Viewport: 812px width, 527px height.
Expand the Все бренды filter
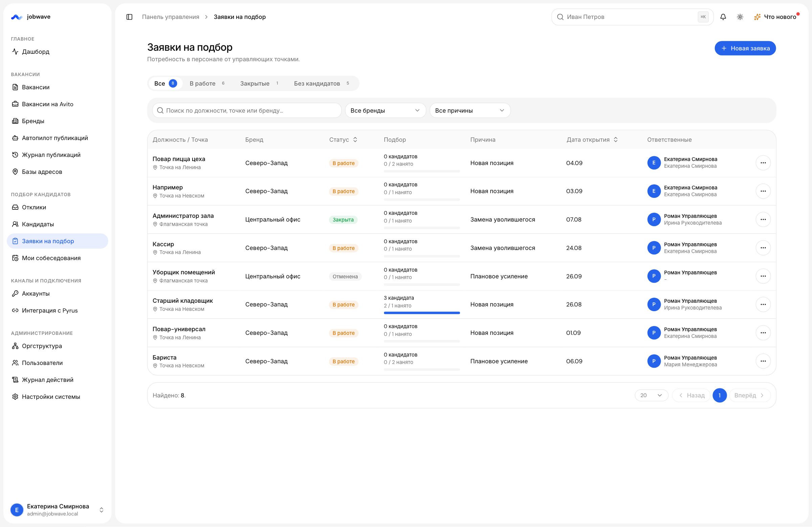385,110
